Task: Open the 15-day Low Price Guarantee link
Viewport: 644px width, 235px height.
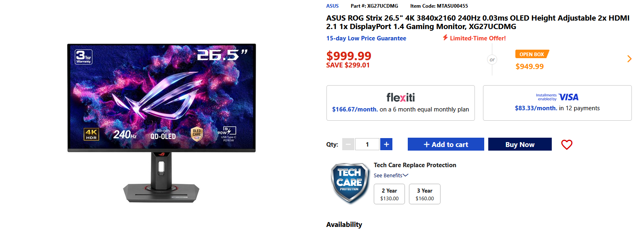Action: (x=366, y=38)
